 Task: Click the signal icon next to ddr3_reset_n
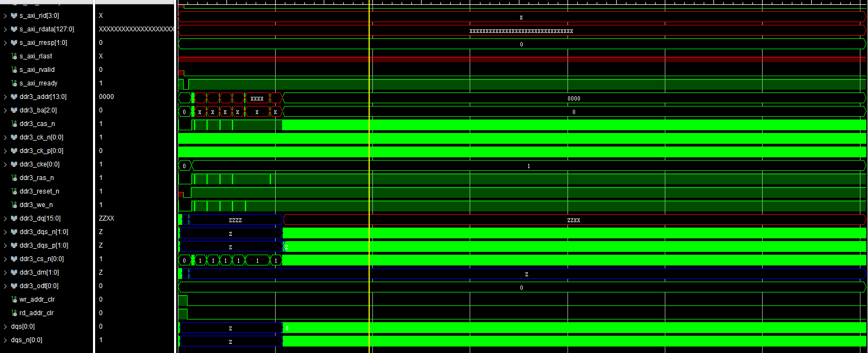click(x=14, y=191)
